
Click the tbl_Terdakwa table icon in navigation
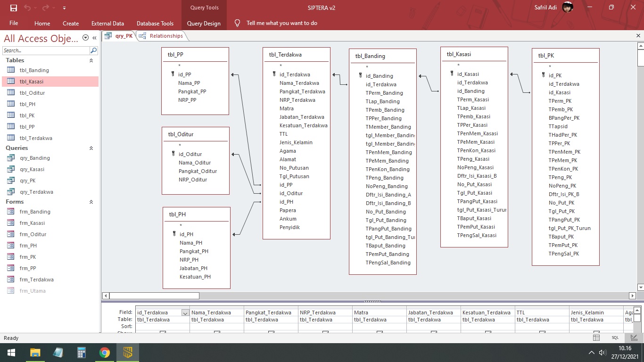[11, 138]
